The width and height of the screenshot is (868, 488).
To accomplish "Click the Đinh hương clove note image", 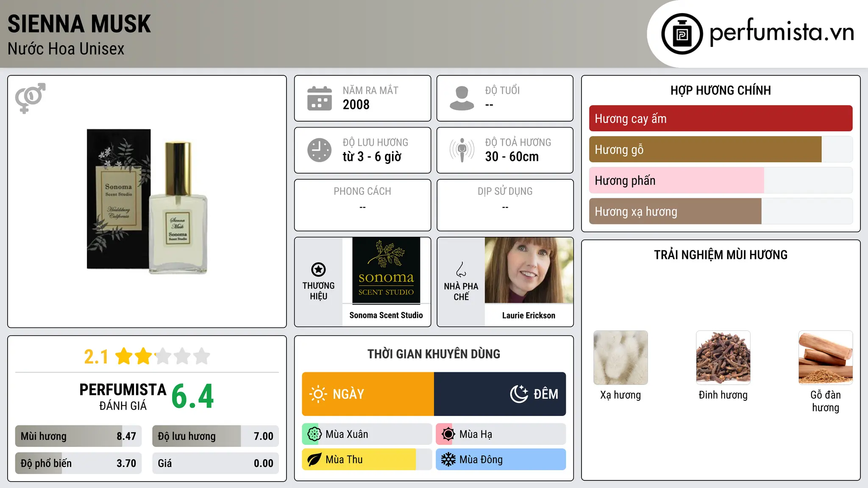I will [x=723, y=358].
